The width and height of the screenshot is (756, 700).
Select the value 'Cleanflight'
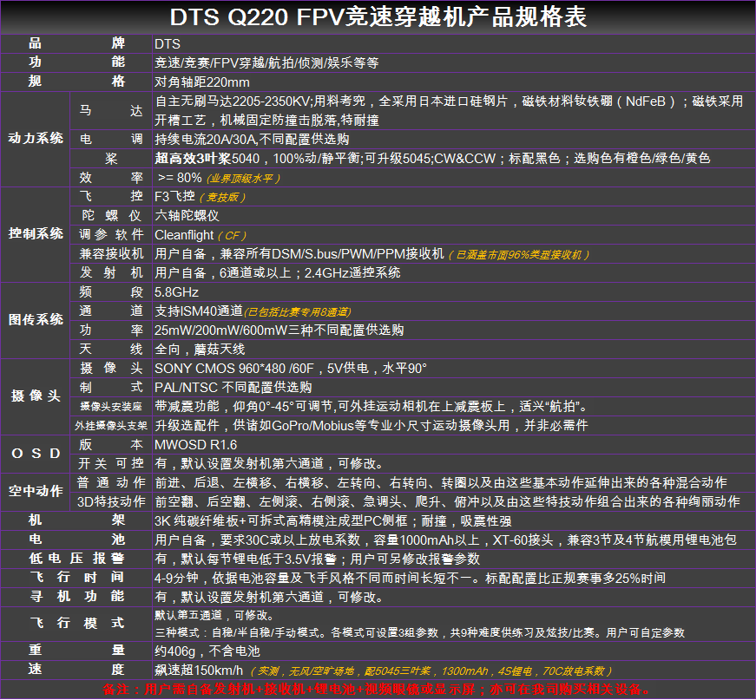click(x=184, y=234)
